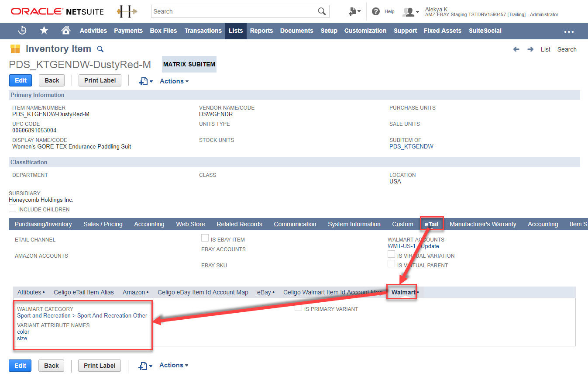Open the Recent Records clock icon
The height and width of the screenshot is (380, 588).
(22, 31)
